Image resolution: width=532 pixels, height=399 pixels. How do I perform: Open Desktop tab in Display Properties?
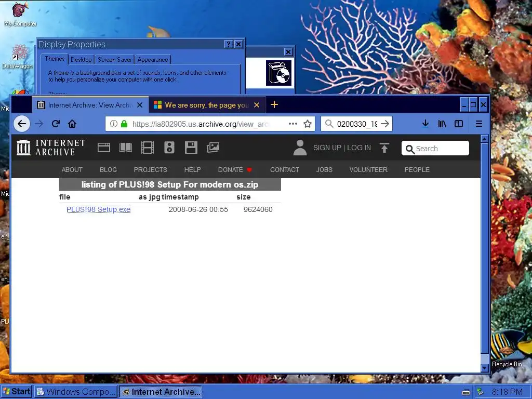[x=81, y=60]
